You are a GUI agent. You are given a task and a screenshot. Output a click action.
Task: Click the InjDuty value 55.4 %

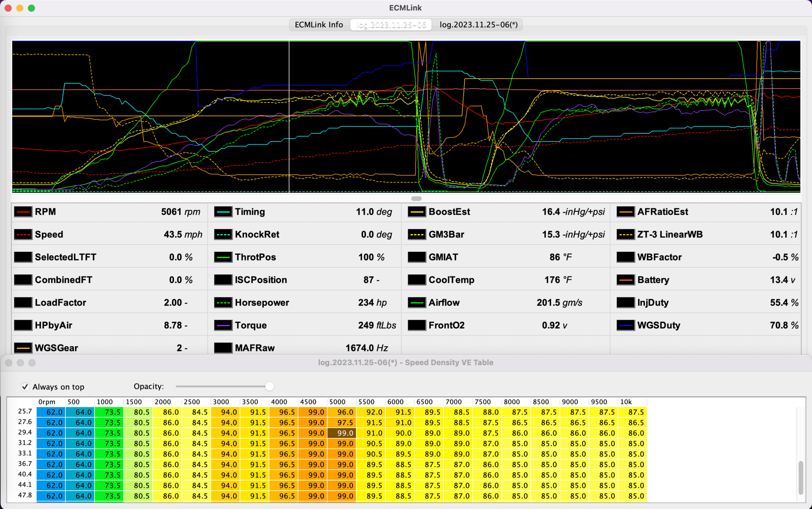coord(784,303)
